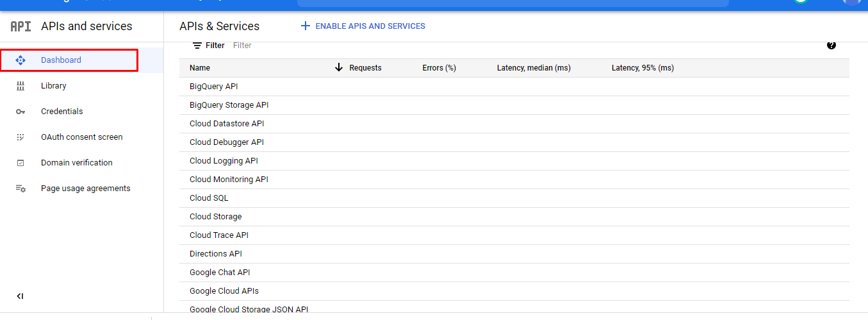Click the Library icon in sidebar
Screen dimensions: 868x320
point(20,86)
